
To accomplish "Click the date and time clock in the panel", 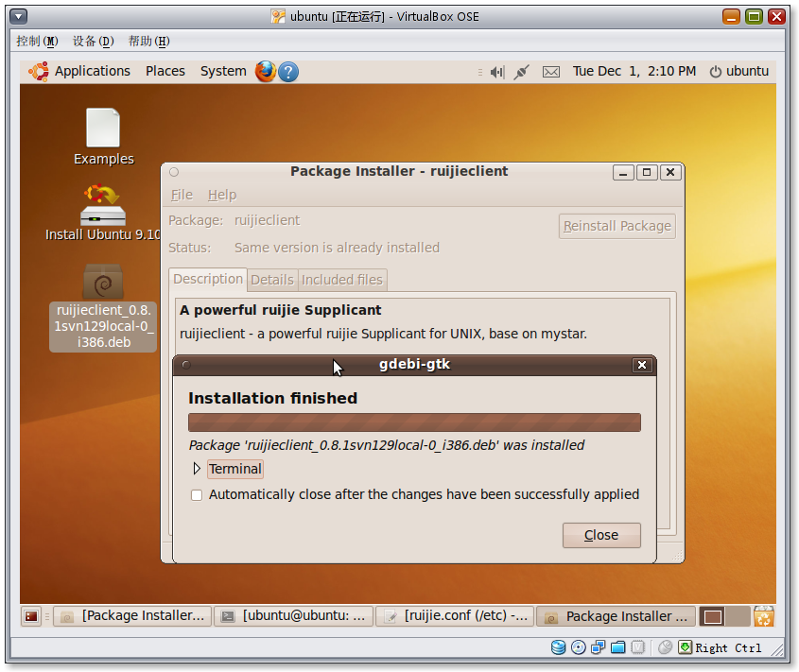I will coord(634,71).
